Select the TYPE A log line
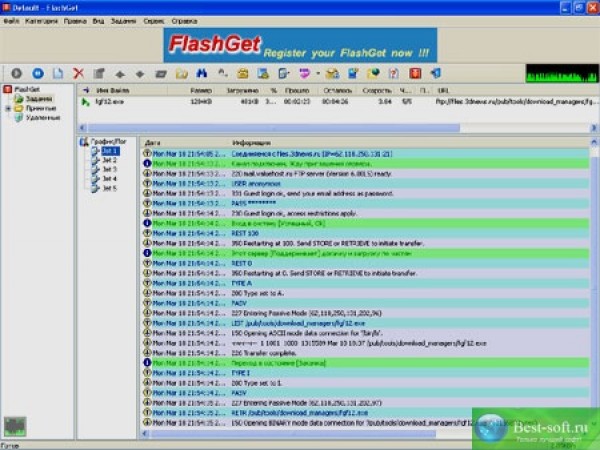600x450 pixels. [365, 283]
